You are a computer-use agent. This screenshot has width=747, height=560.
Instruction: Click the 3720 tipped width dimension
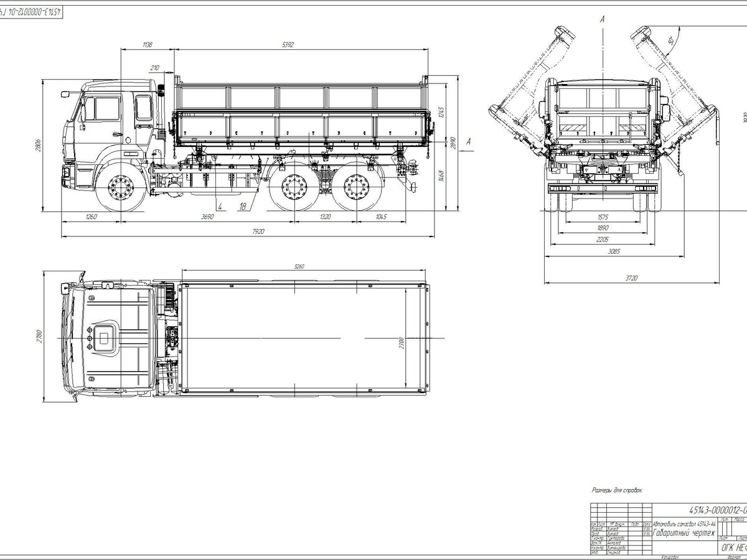point(631,279)
